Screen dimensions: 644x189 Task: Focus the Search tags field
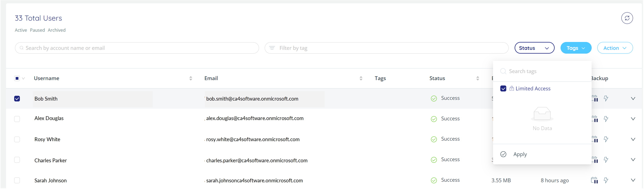542,71
